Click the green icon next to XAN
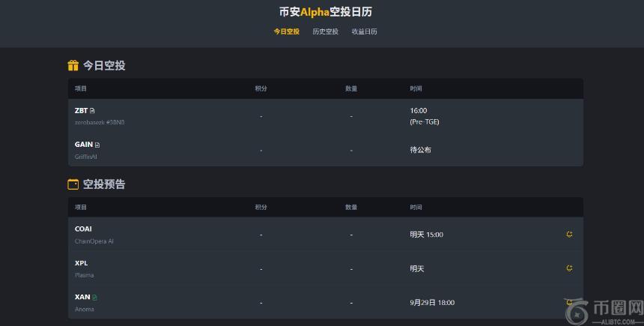 [95, 298]
